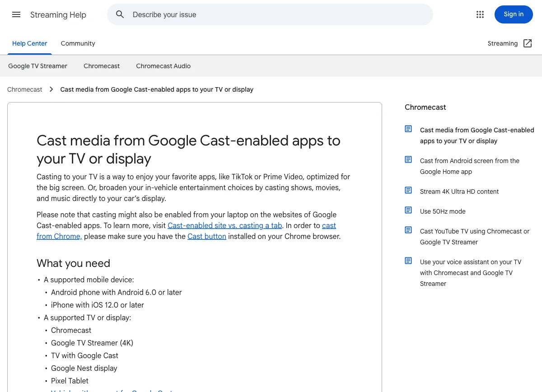Screen dimensions: 542x392
Task: Open sidebar article Cast from Android screen
Action: coord(470,166)
